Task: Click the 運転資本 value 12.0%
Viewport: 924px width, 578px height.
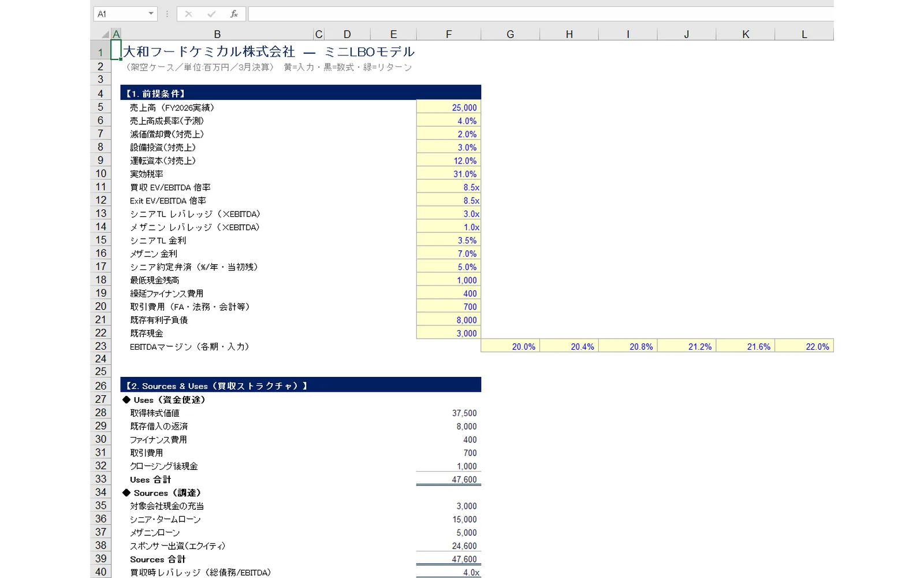Action: (x=449, y=161)
